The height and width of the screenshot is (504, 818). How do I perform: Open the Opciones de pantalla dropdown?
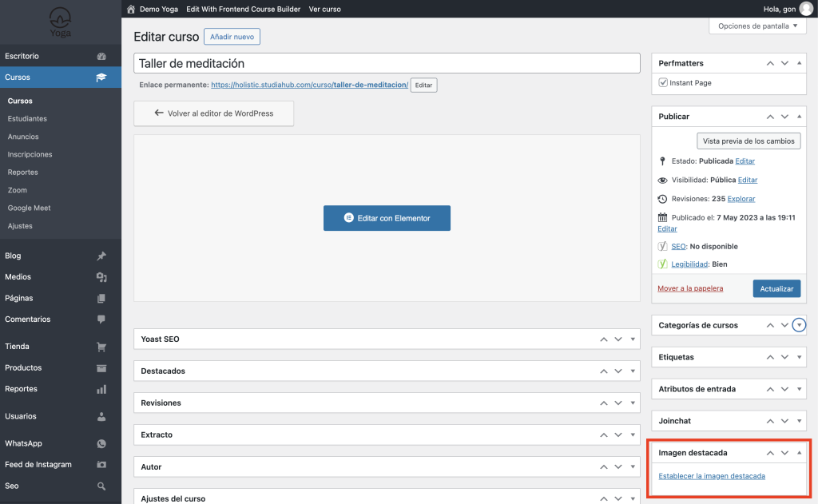pyautogui.click(x=758, y=26)
